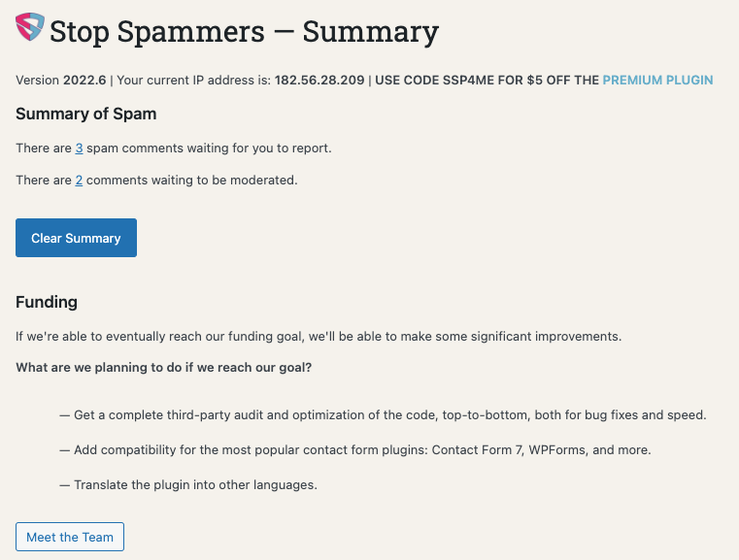Click the Stop Spammers — Summary page title
Viewport: 739px width, 560px height.
tap(244, 32)
